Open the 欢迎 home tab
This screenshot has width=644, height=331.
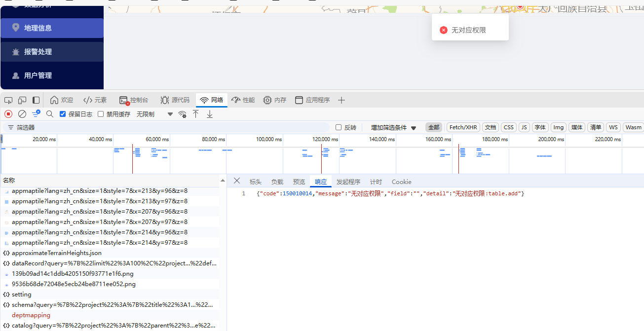62,100
